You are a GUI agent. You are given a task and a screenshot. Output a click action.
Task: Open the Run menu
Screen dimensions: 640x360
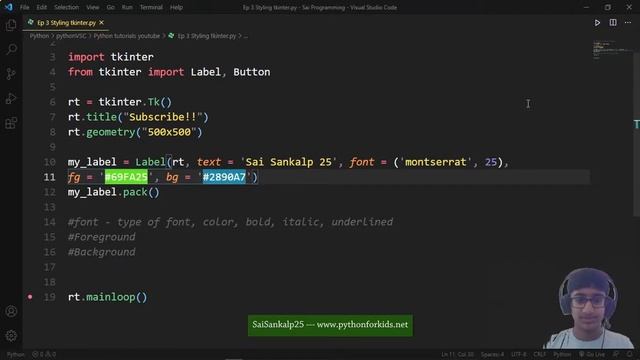(127, 7)
